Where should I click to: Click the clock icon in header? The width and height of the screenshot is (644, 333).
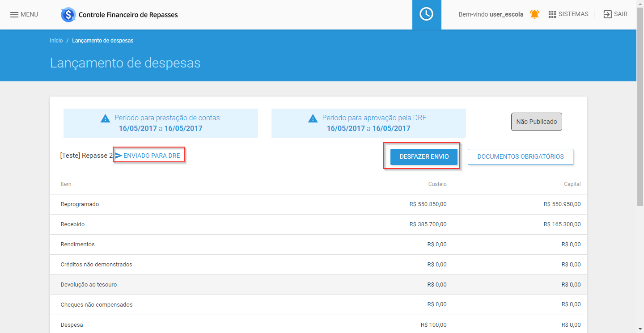coord(426,14)
